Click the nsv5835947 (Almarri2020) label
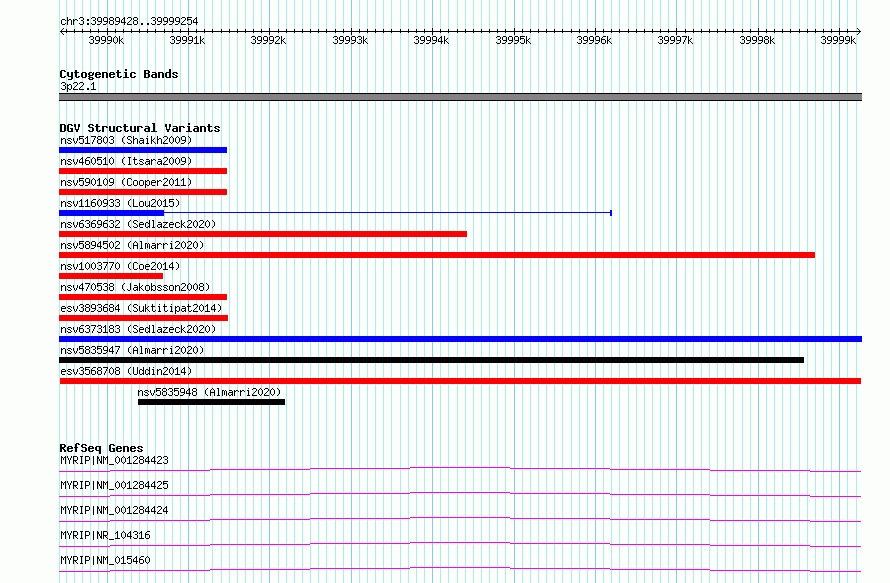This screenshot has width=890, height=583. pyautogui.click(x=132, y=350)
